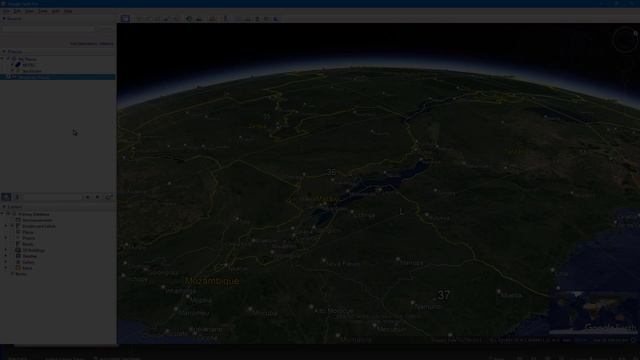Click the Print toolbar icon
This screenshot has width=640, height=360.
pyautogui.click(x=248, y=19)
